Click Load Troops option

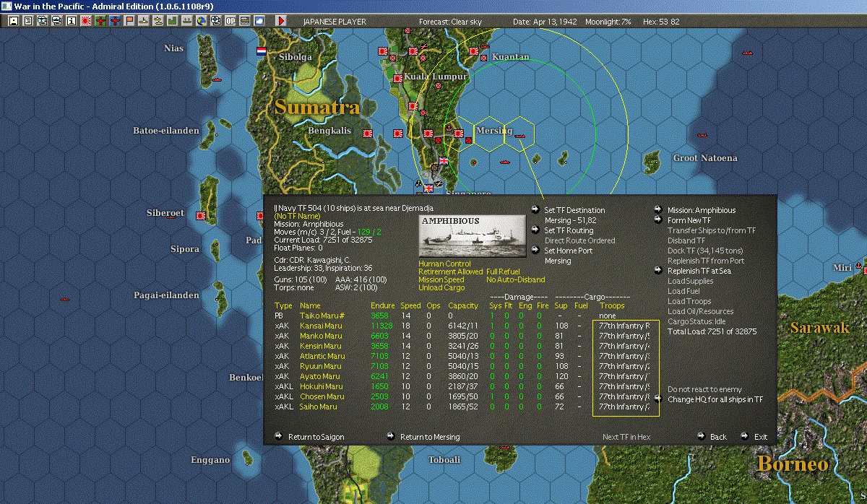pos(689,301)
